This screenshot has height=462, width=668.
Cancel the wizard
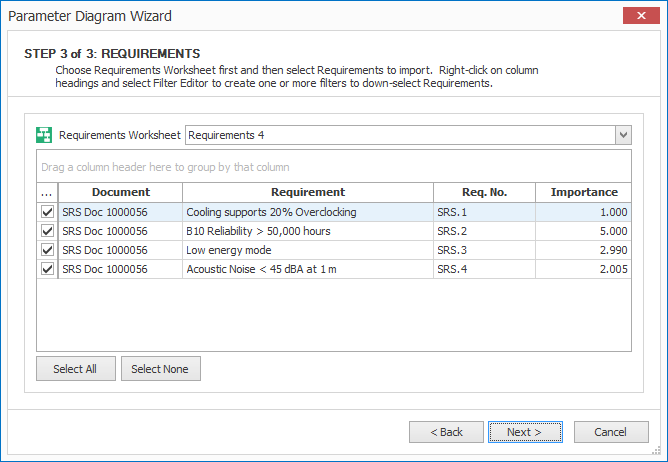tap(610, 432)
